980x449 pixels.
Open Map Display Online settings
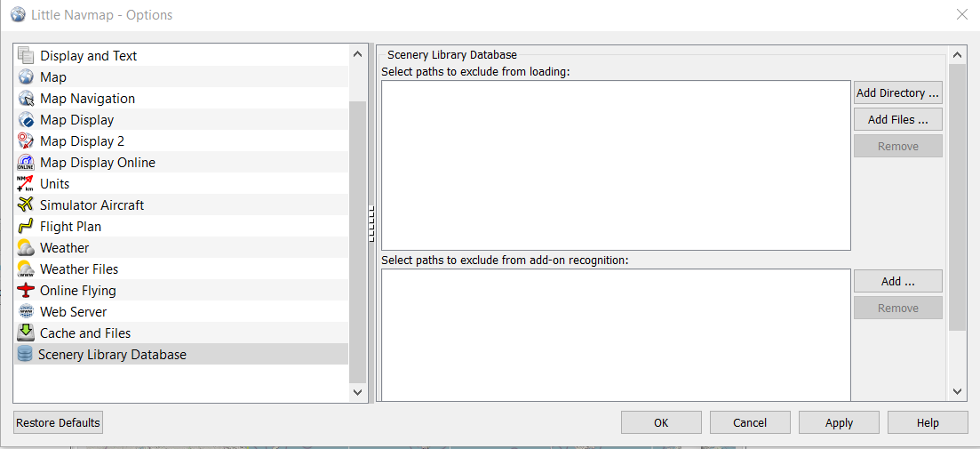pos(180,163)
